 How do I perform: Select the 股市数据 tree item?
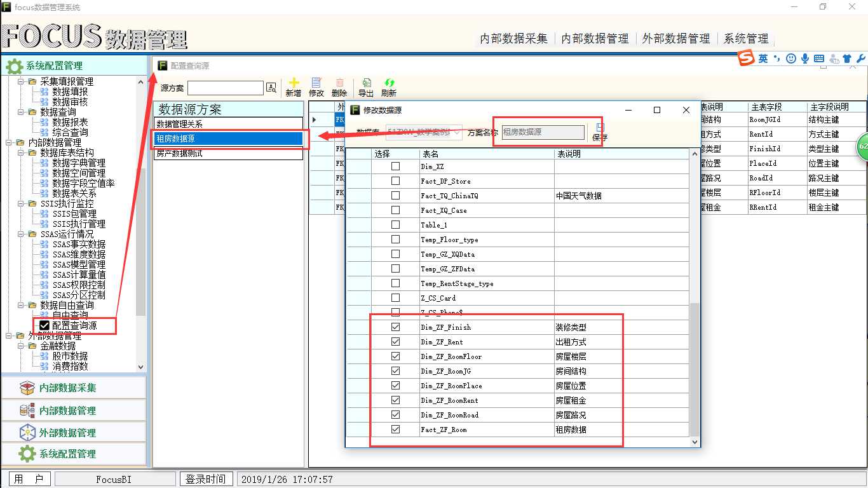tap(70, 356)
